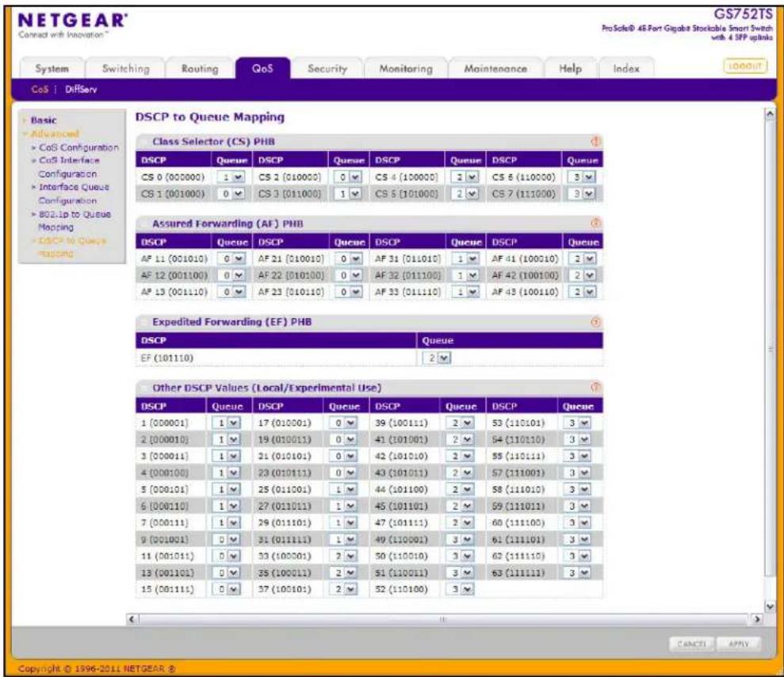Open the Index tab
The width and height of the screenshot is (784, 677).
626,68
